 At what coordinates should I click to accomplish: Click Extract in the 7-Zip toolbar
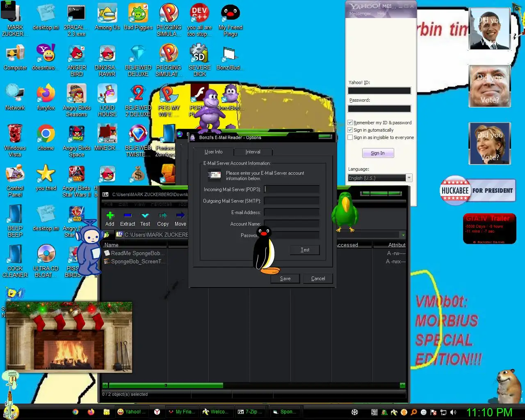point(128,219)
